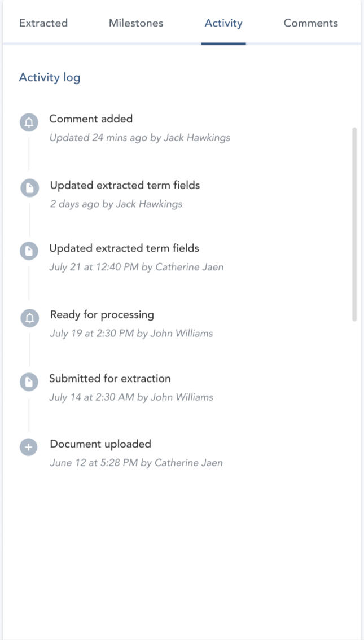Image resolution: width=364 pixels, height=640 pixels.
Task: Click the bell icon beside Comment added
Action: [29, 122]
